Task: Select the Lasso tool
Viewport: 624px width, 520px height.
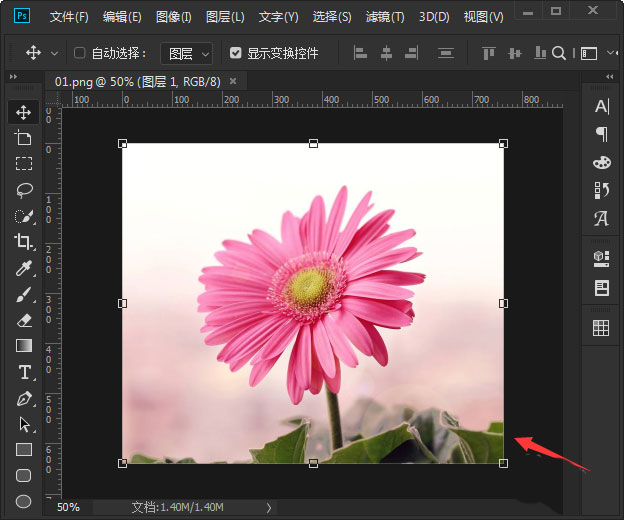Action: (x=23, y=190)
